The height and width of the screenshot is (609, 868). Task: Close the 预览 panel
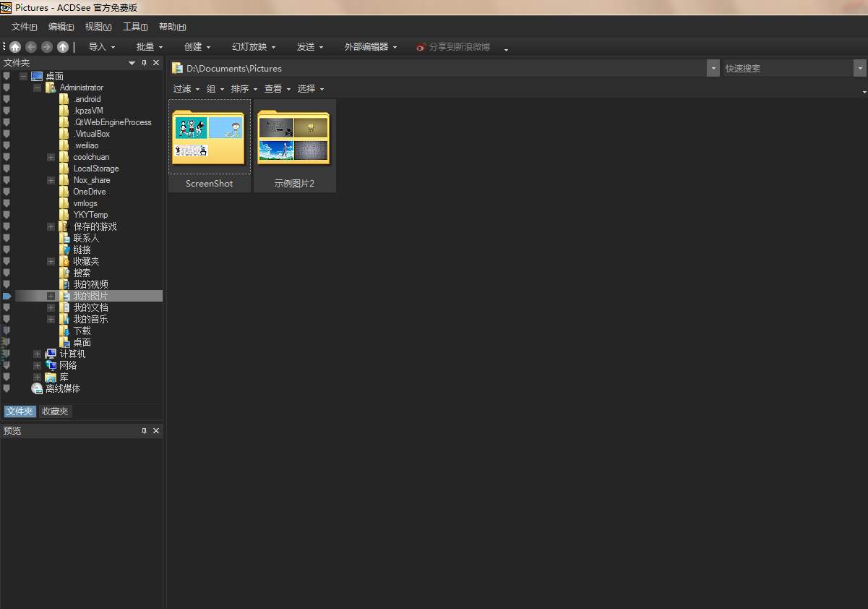click(156, 430)
